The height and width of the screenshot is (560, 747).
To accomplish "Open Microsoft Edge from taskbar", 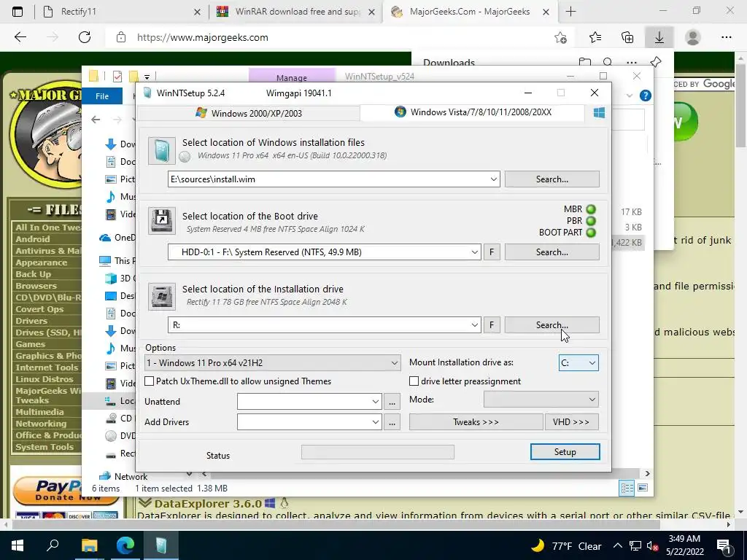I will pyautogui.click(x=125, y=545).
